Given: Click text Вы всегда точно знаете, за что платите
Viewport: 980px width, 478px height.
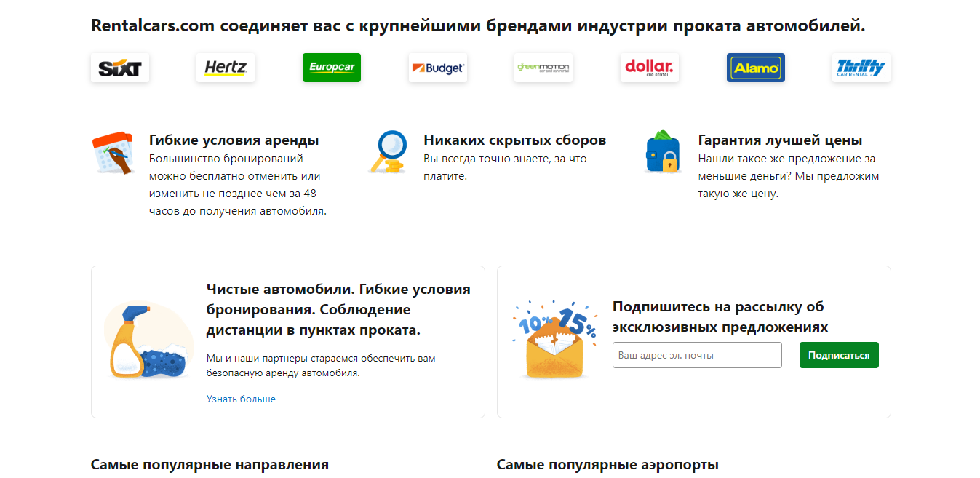Looking at the screenshot, I should tap(505, 167).
